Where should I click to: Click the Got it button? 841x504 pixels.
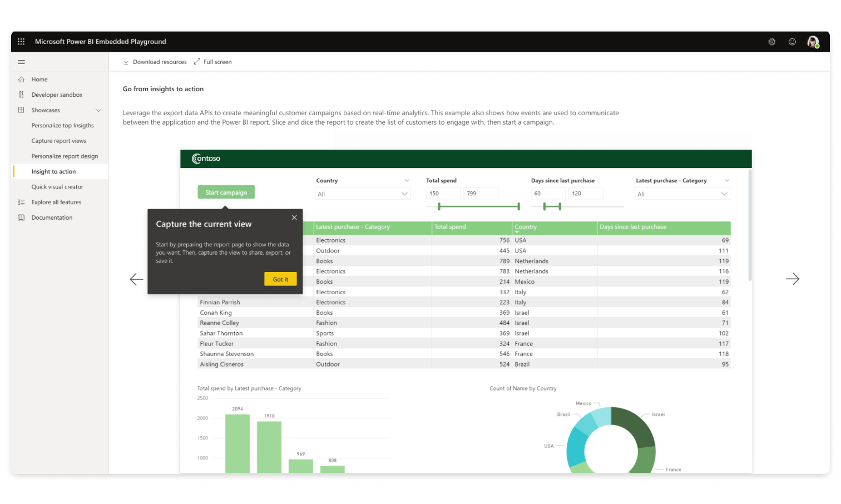click(x=280, y=279)
